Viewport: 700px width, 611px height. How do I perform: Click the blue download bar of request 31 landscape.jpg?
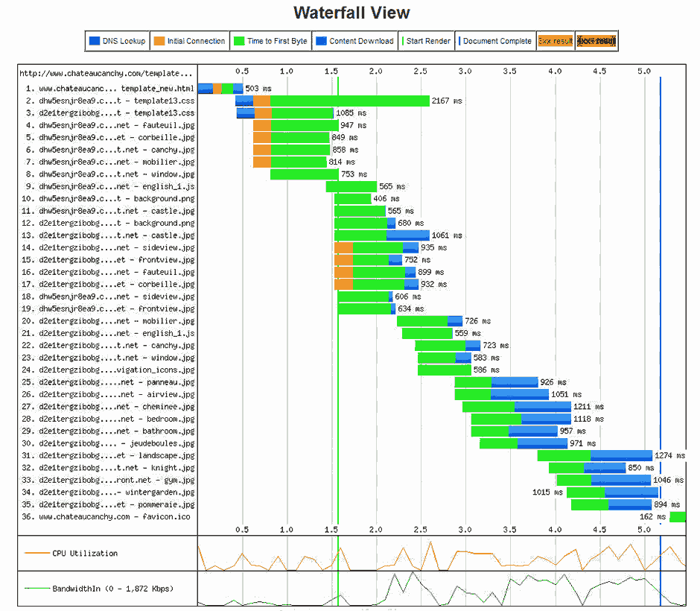click(x=621, y=455)
